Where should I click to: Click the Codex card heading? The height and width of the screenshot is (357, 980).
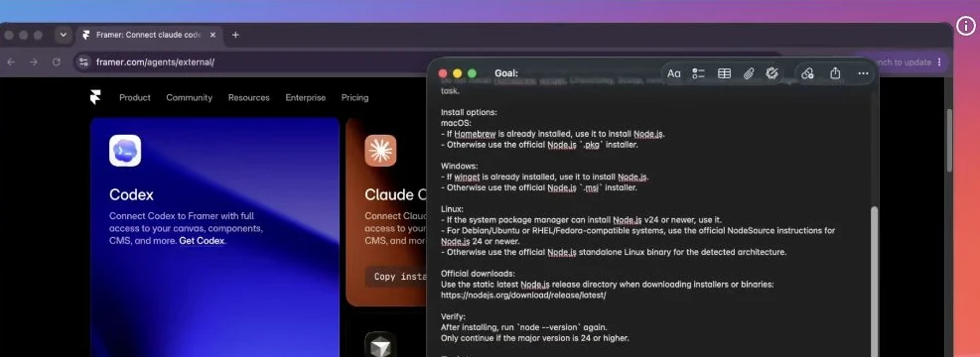click(x=131, y=194)
